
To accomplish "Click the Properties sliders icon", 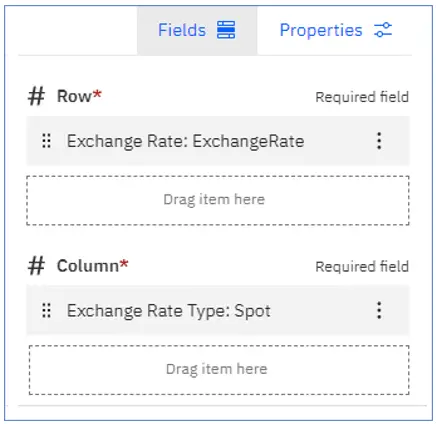I will (x=383, y=30).
